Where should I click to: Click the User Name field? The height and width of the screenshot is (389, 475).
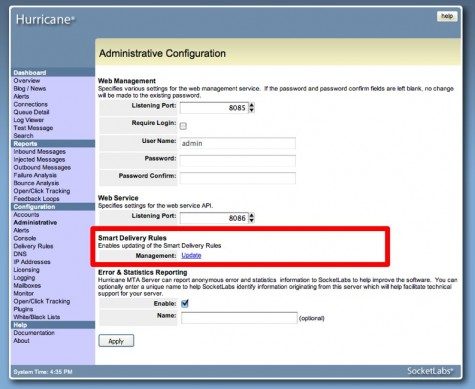(x=237, y=143)
